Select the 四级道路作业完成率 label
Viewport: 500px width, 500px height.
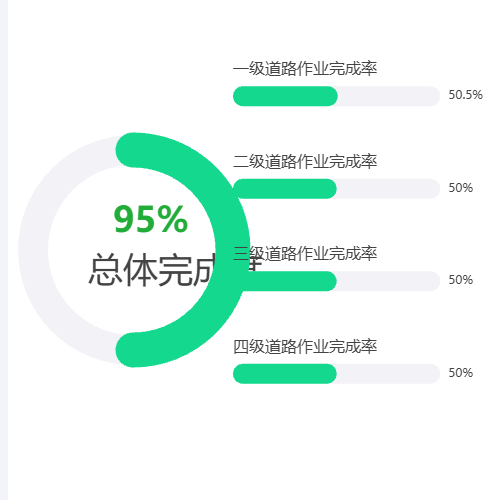[x=305, y=347]
